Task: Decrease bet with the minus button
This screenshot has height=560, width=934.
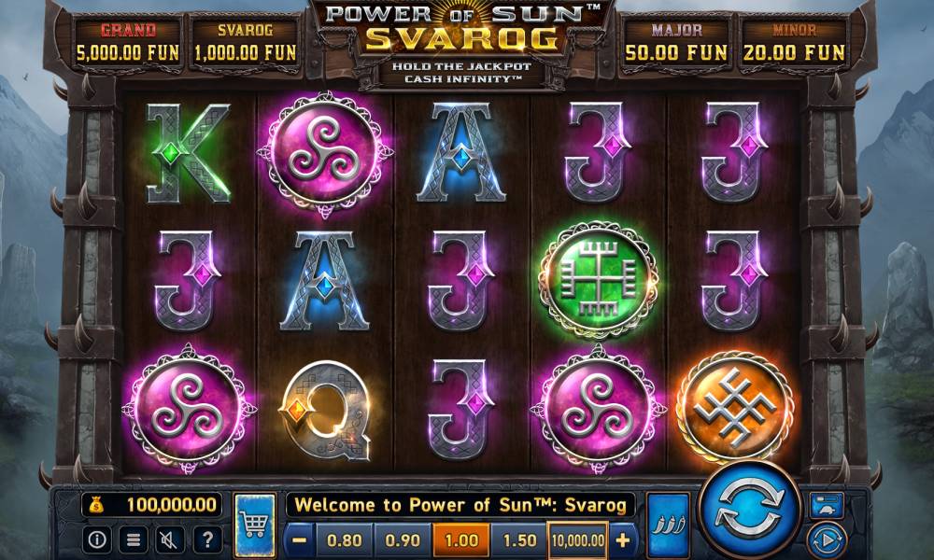Action: pyautogui.click(x=300, y=539)
